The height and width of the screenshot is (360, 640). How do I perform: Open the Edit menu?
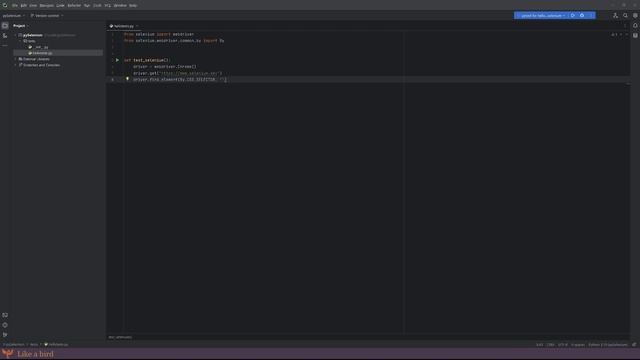[24, 5]
